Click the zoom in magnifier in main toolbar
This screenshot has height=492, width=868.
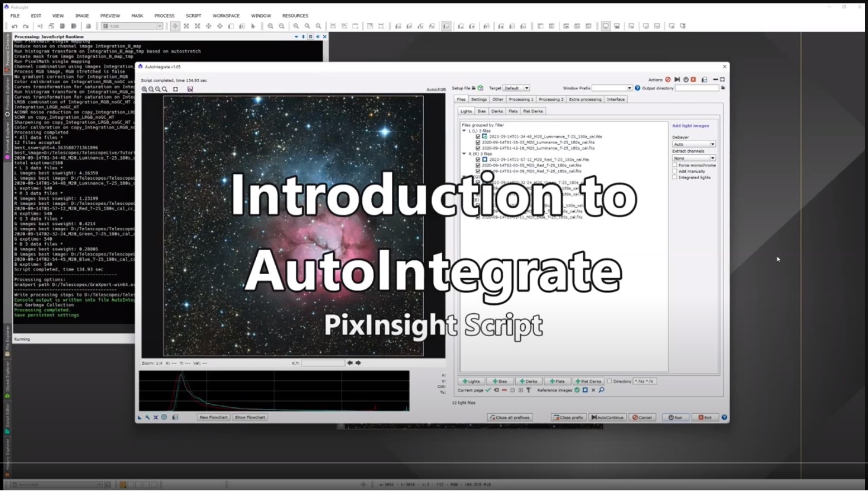pos(270,26)
